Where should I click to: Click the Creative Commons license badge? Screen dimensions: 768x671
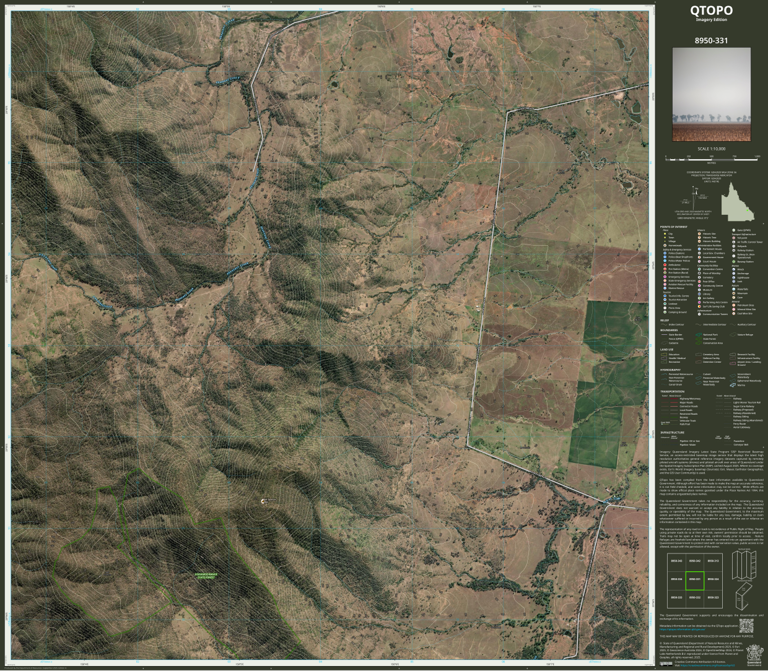click(x=666, y=664)
